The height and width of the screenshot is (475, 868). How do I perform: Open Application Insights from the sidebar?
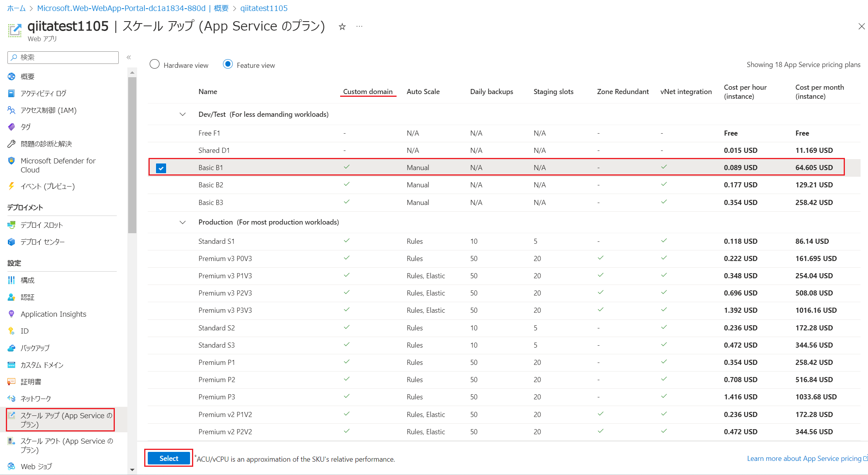[53, 314]
